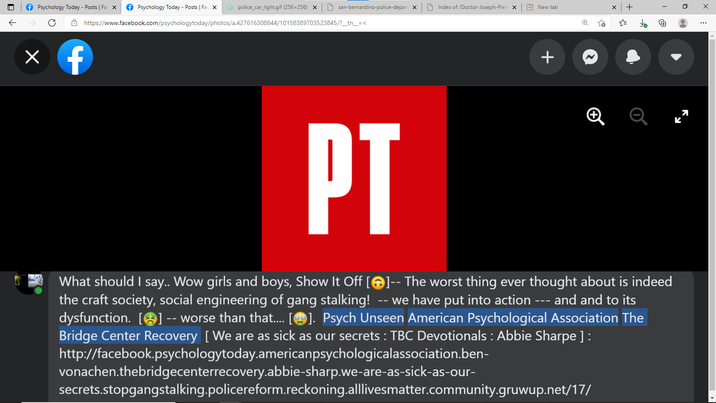Switch to Index of /Doctor-Joseph tab
This screenshot has height=403, width=716.
(472, 7)
